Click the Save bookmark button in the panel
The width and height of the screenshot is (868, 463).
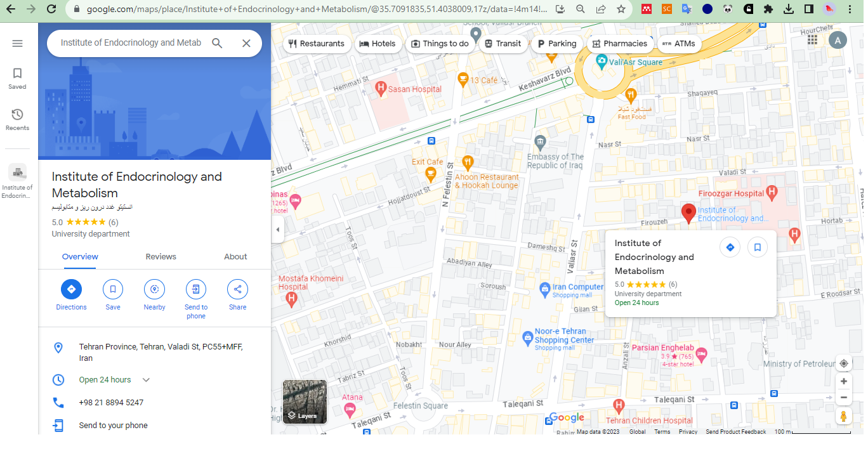tap(113, 289)
